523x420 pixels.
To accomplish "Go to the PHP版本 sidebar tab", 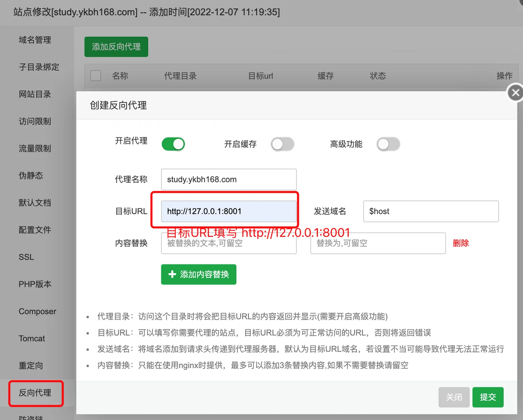I will (x=35, y=284).
